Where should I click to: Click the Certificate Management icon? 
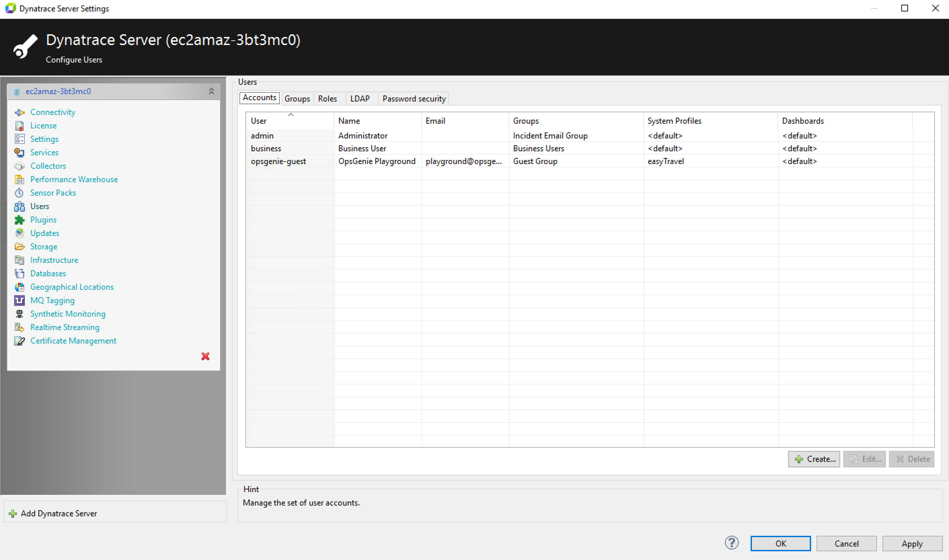(18, 340)
